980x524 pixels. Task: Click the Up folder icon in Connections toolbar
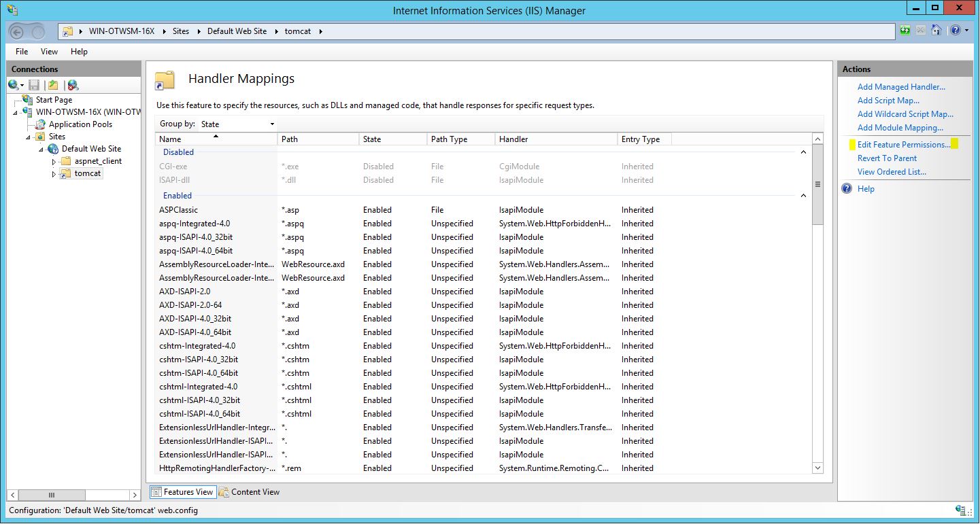(53, 85)
